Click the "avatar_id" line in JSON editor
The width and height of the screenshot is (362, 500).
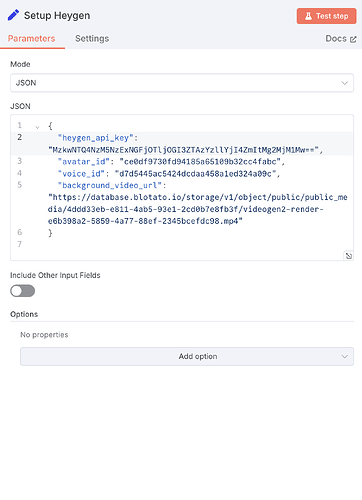click(x=171, y=162)
